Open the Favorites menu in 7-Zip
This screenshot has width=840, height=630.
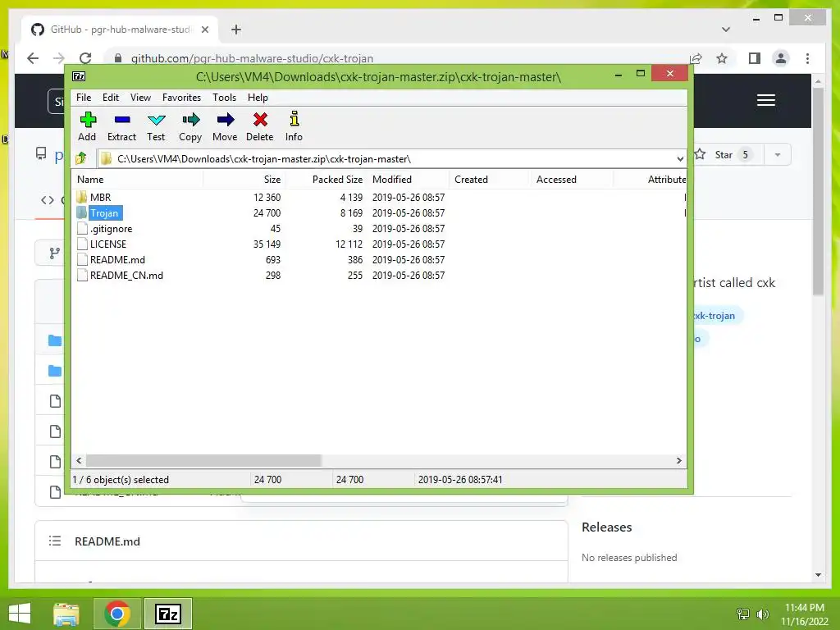coord(181,98)
